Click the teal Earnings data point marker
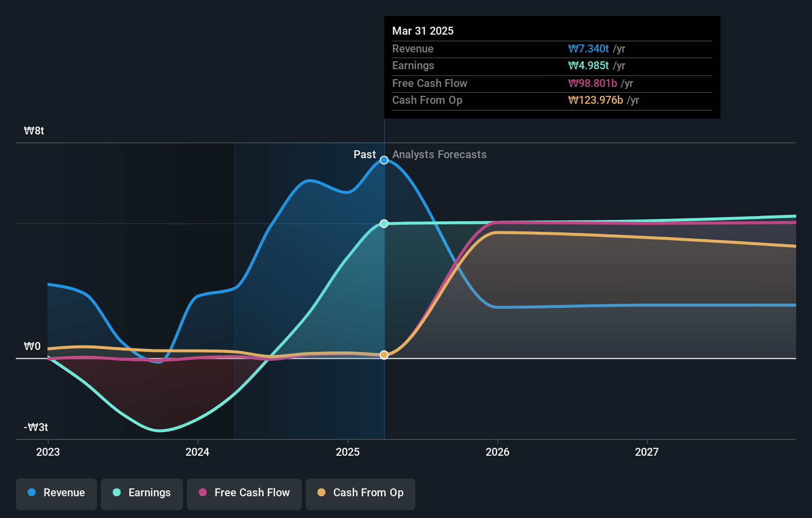Viewport: 812px width, 518px height. point(384,224)
